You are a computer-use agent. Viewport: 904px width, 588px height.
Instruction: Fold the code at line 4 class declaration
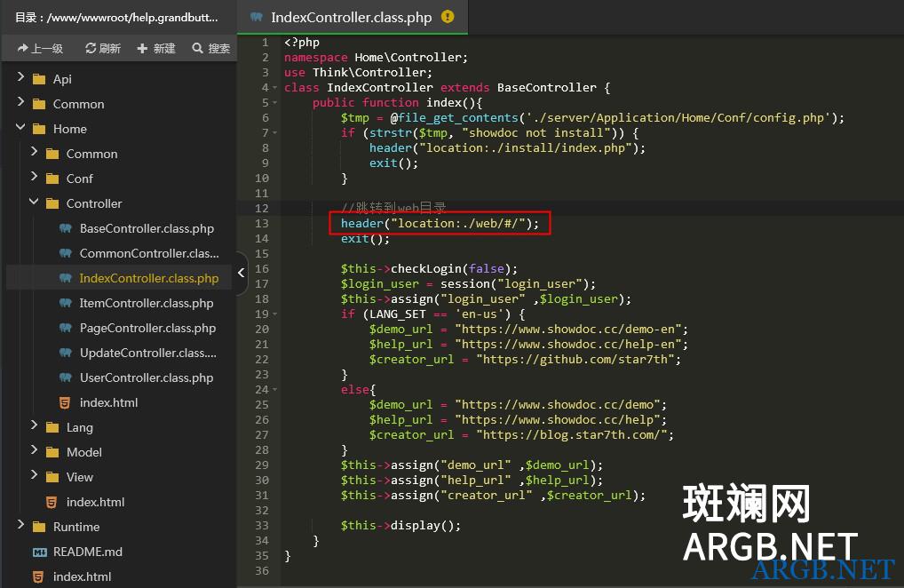pos(275,88)
